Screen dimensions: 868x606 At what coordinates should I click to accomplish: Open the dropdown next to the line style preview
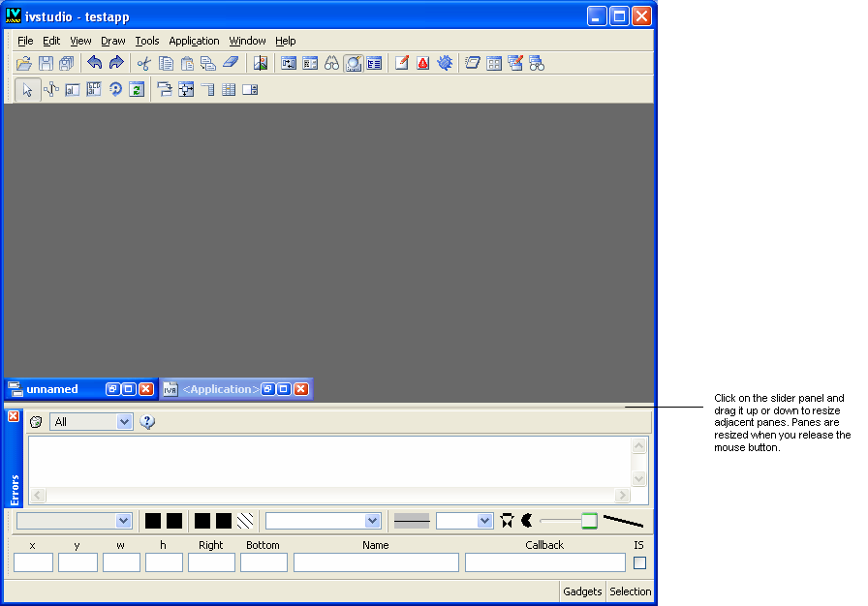(484, 521)
